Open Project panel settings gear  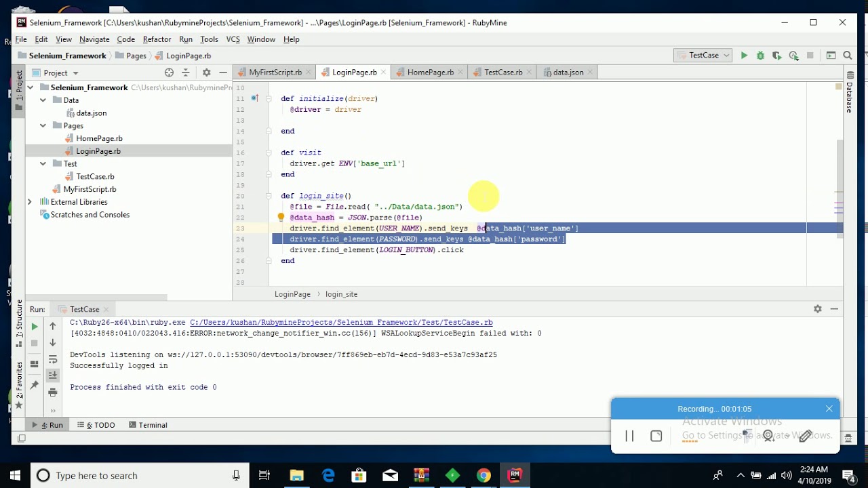pyautogui.click(x=206, y=73)
